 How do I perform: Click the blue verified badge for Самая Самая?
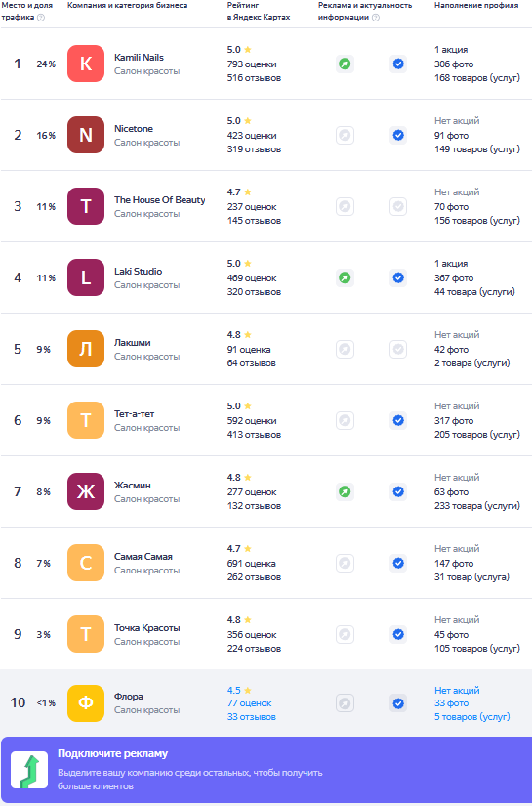click(x=398, y=564)
